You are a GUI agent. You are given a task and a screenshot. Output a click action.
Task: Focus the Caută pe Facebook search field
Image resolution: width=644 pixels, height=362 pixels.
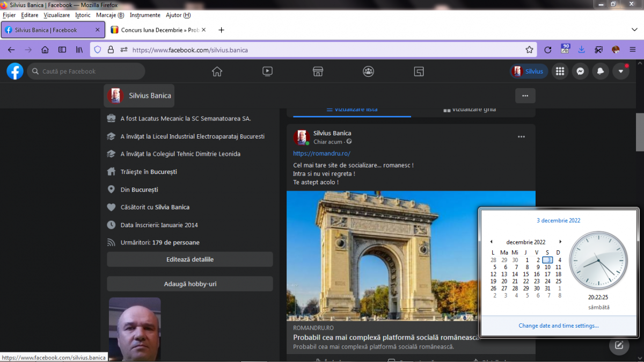pos(86,71)
